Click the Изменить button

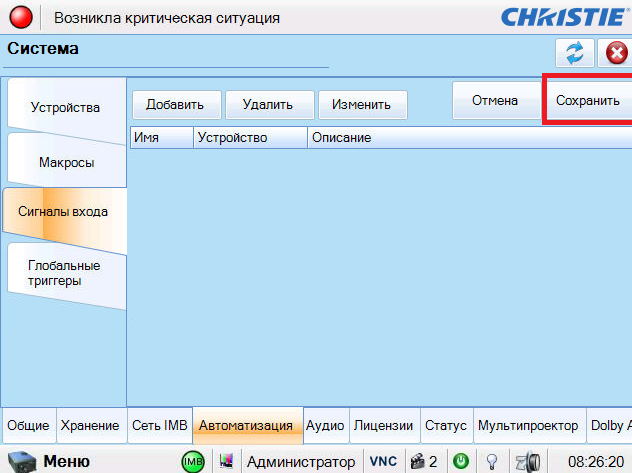tap(361, 105)
